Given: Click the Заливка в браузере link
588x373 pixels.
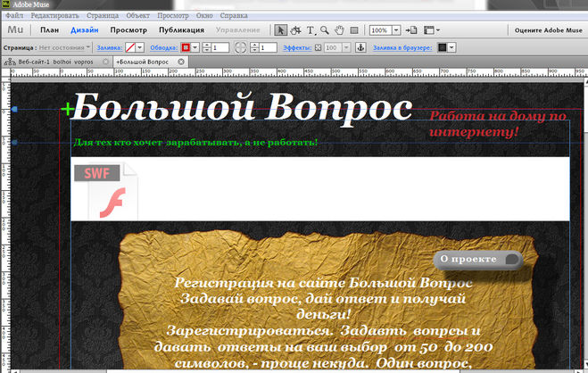Looking at the screenshot, I should pos(402,47).
